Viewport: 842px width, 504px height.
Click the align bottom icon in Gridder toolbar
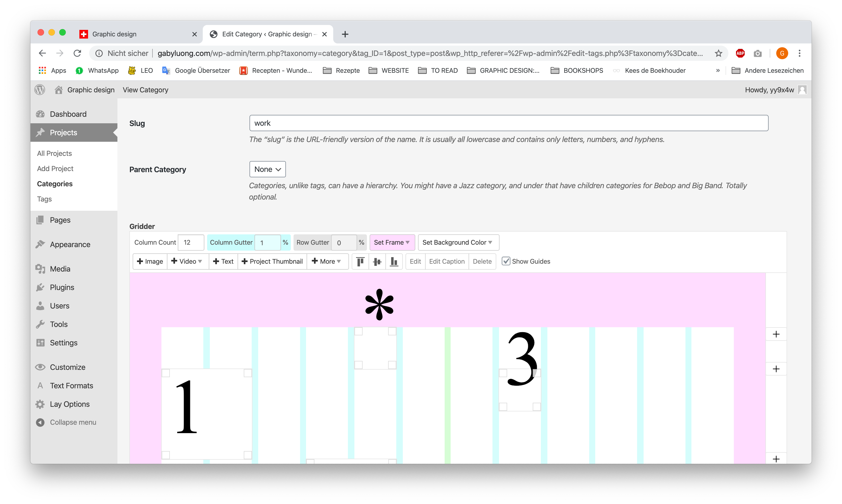pyautogui.click(x=394, y=261)
